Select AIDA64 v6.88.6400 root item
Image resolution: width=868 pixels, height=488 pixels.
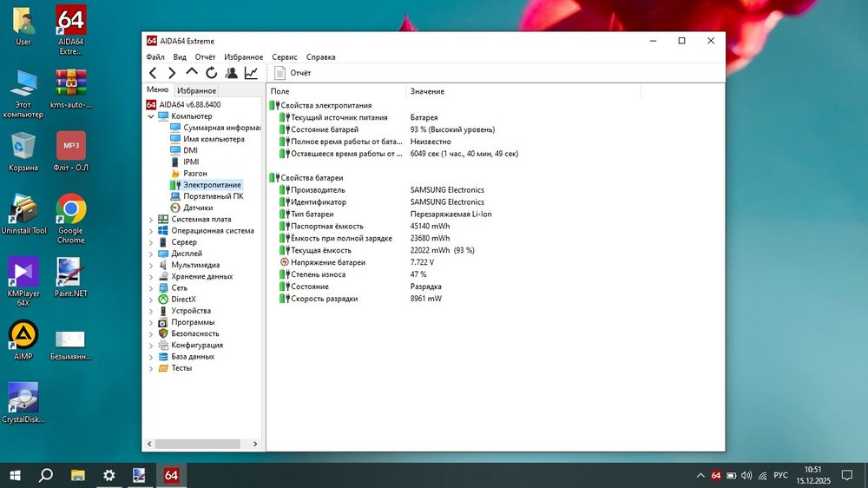pos(183,105)
